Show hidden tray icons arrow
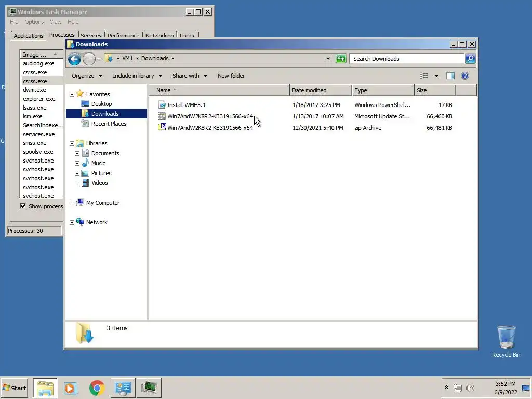Viewport: 532px width, 399px height. coord(446,388)
